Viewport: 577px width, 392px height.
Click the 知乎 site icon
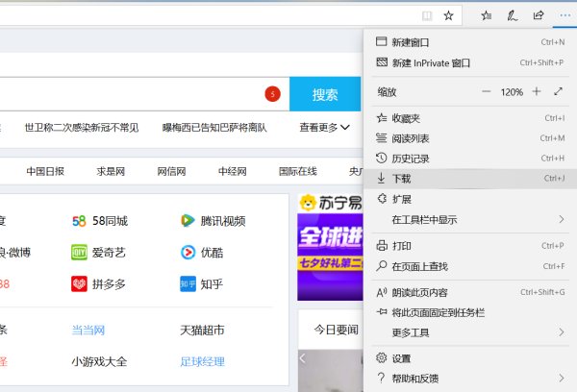click(x=188, y=284)
